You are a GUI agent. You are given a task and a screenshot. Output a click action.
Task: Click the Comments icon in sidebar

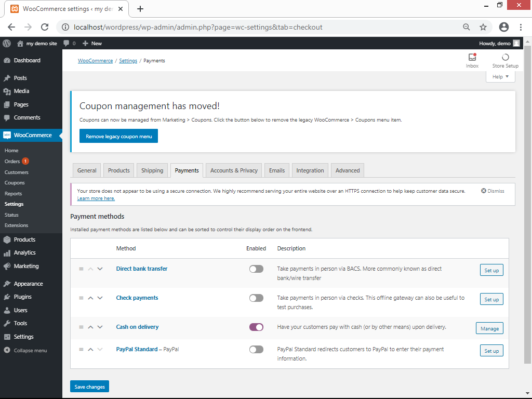[7, 118]
